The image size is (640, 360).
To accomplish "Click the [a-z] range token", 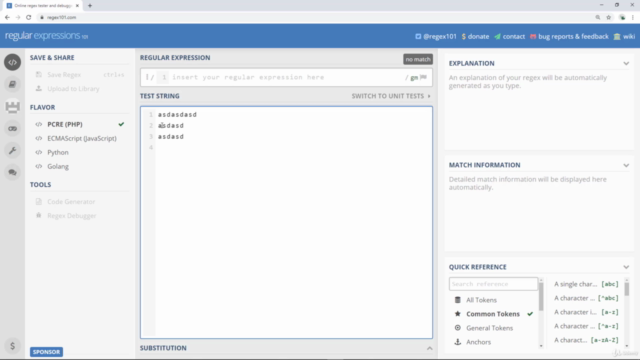I will pos(586,312).
